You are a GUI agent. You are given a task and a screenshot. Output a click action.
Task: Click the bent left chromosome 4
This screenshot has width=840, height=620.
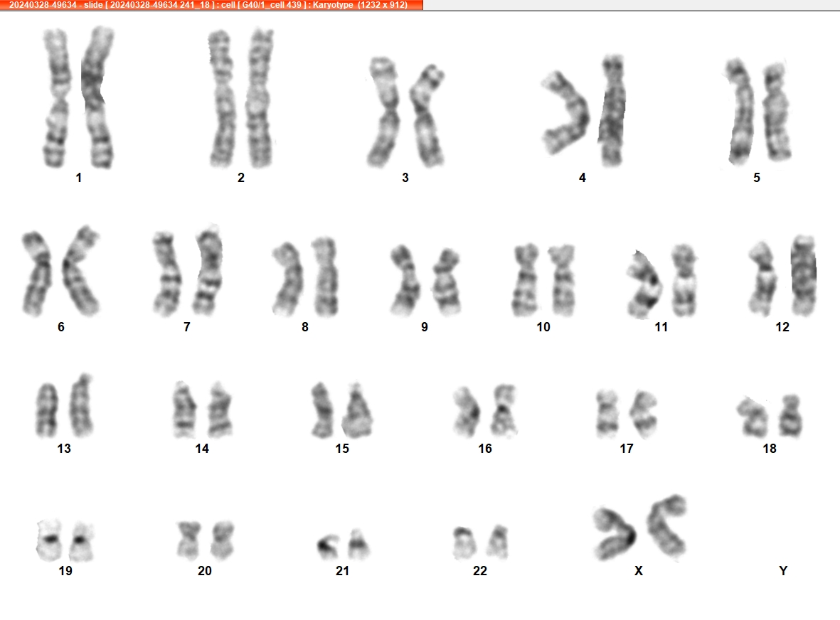[565, 113]
